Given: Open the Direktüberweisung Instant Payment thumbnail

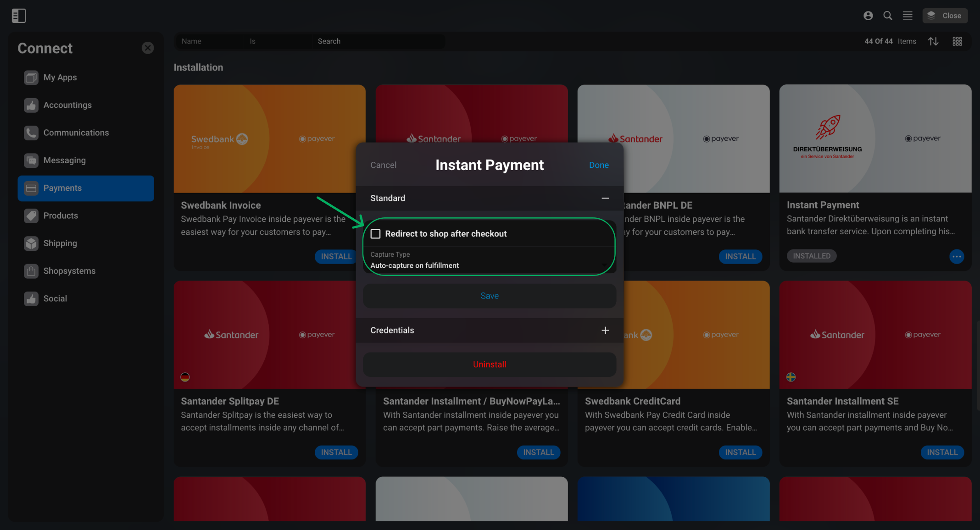Looking at the screenshot, I should point(875,138).
